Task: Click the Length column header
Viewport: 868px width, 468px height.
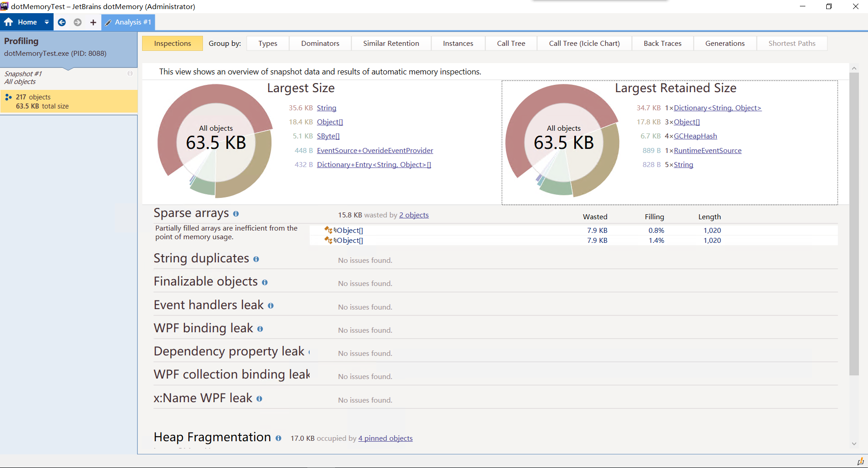Action: click(x=710, y=217)
